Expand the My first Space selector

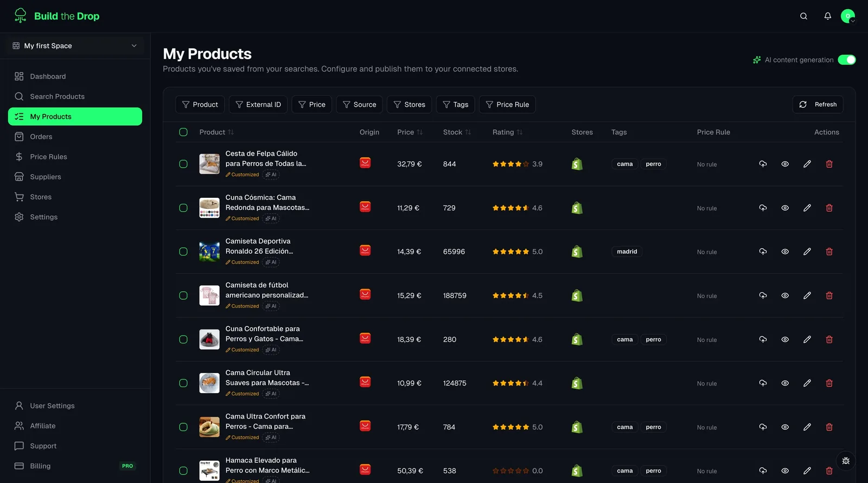click(75, 46)
